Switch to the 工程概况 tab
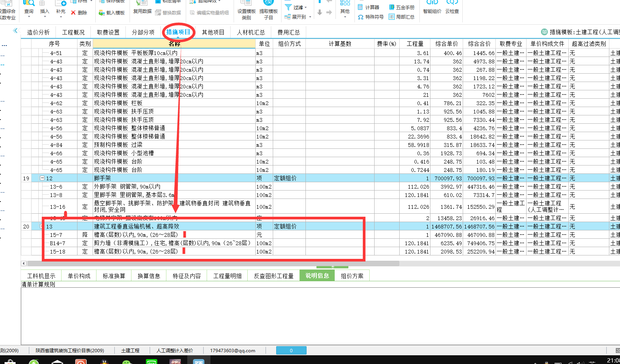Screen dimensions: 620x364 [x=73, y=32]
